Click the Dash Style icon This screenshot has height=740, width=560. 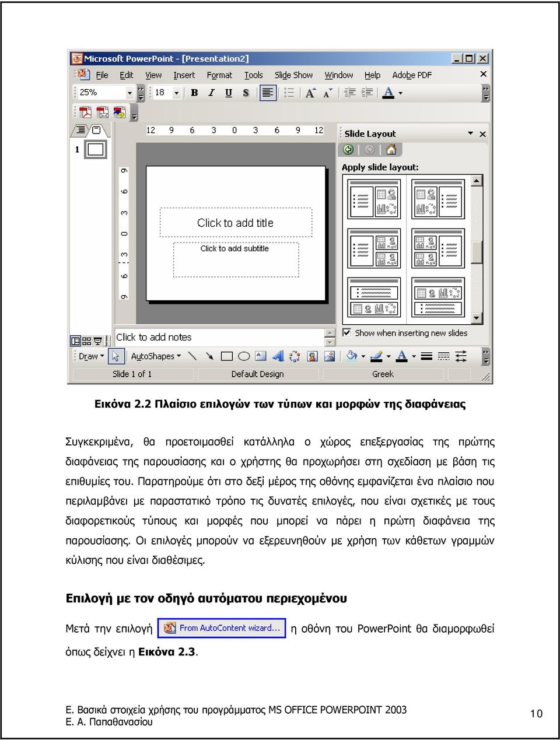(x=443, y=356)
